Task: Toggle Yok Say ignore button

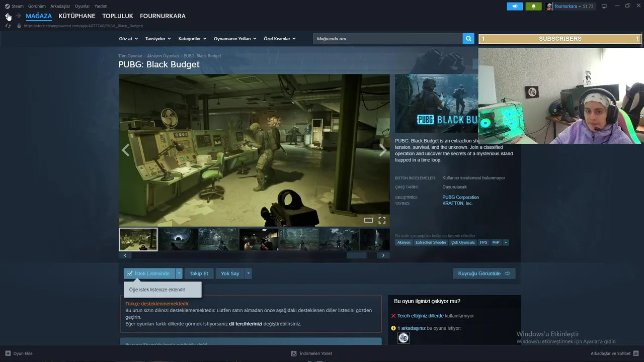Action: 230,274
